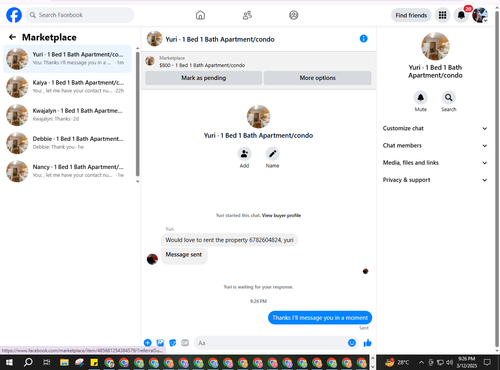Click Yuri's message about renting the property

[x=229, y=240]
